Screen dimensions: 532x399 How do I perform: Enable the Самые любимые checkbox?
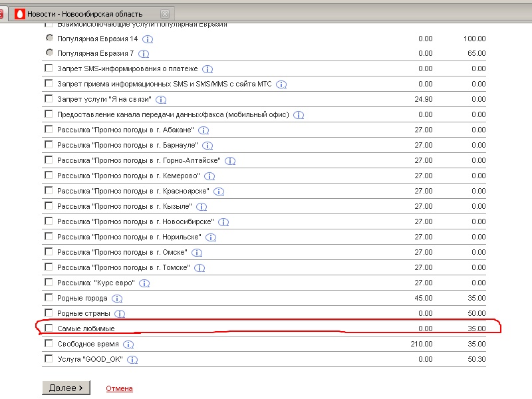[x=49, y=329]
